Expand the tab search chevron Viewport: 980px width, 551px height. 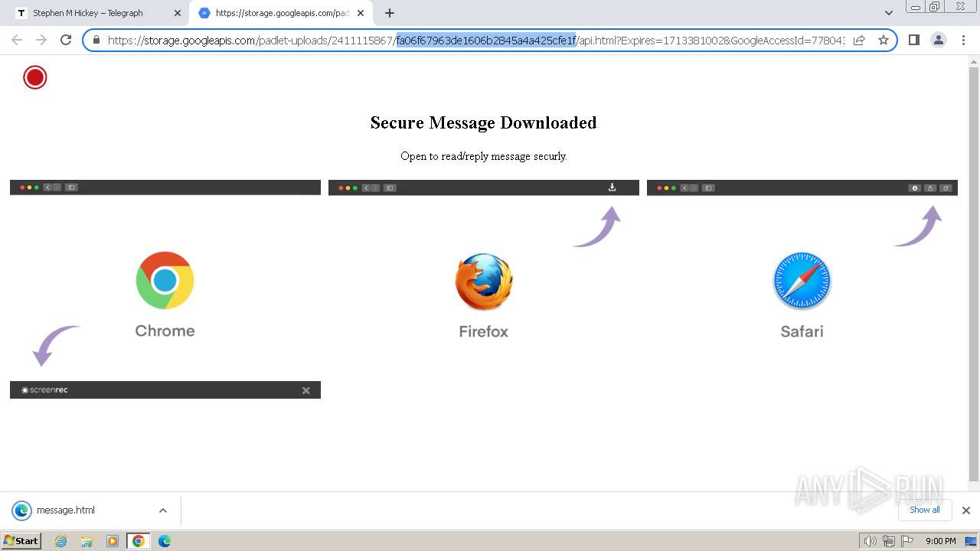(x=888, y=13)
